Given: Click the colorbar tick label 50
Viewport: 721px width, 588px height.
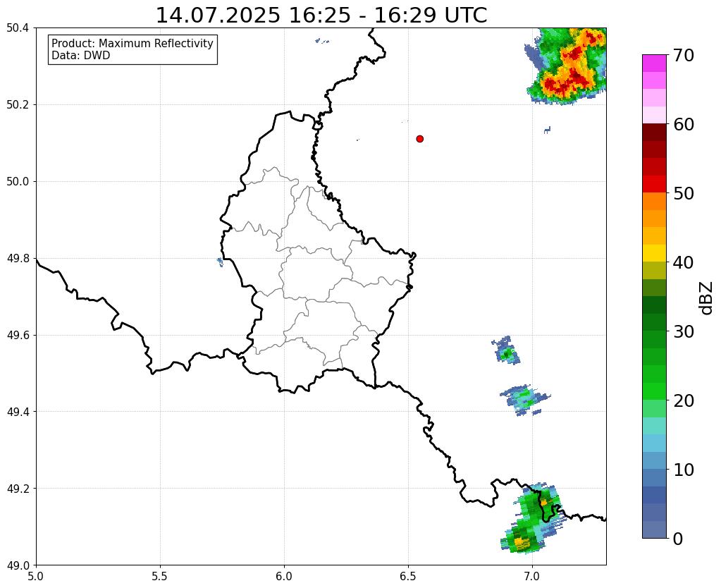Looking at the screenshot, I should pyautogui.click(x=684, y=193).
